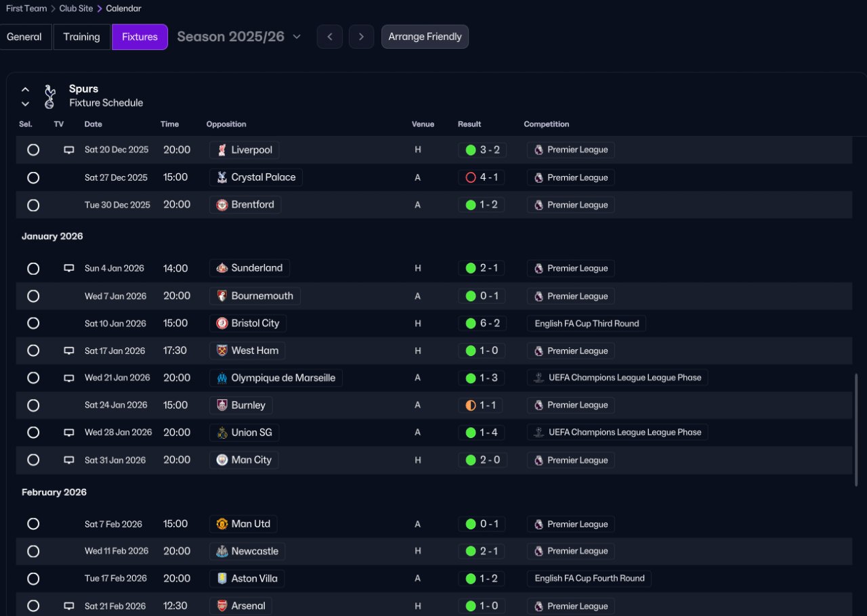
Task: Click the Man Utd club crest icon
Action: pyautogui.click(x=221, y=524)
